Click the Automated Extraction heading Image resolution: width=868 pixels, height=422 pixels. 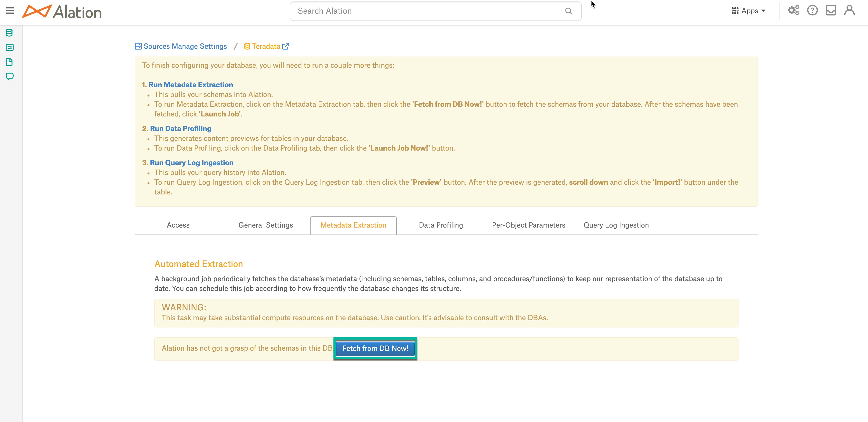click(x=198, y=264)
